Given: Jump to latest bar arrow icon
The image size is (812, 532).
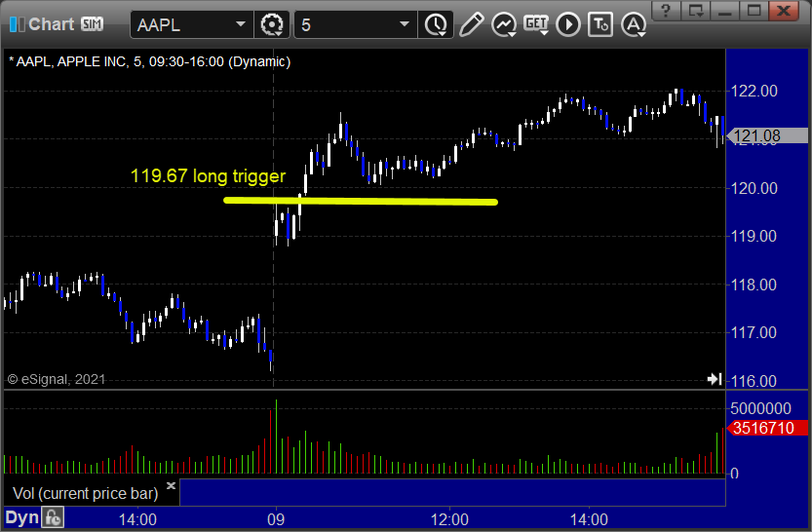Looking at the screenshot, I should (715, 379).
